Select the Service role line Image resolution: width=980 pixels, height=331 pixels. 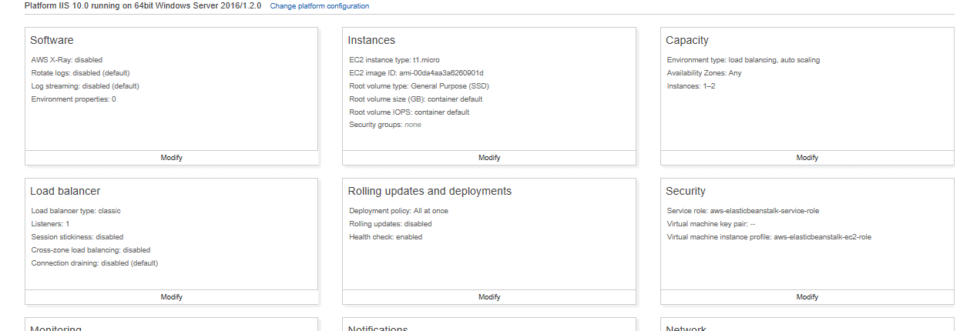point(742,211)
